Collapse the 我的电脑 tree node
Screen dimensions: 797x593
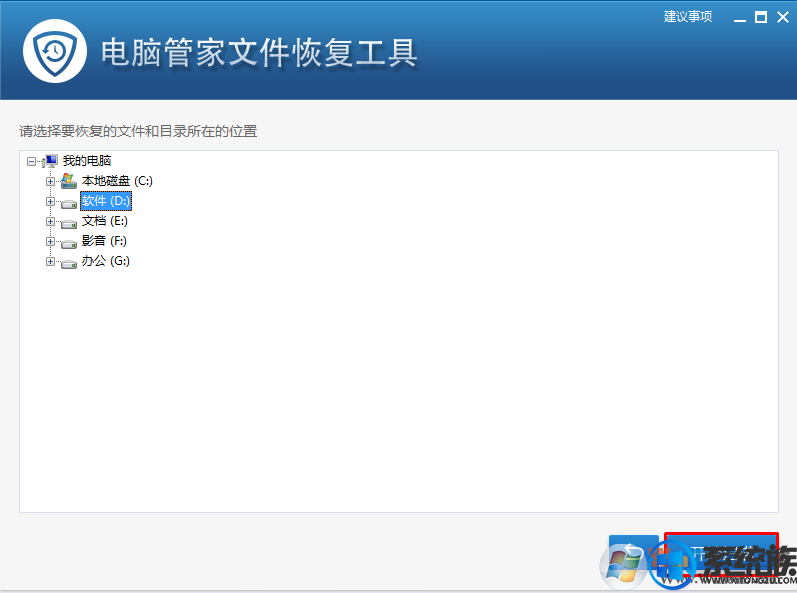(x=32, y=162)
